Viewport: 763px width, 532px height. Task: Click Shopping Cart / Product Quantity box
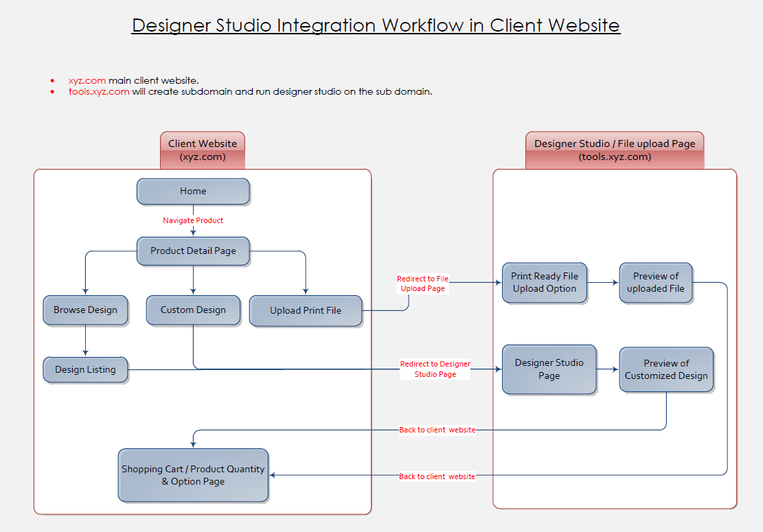[x=193, y=476]
